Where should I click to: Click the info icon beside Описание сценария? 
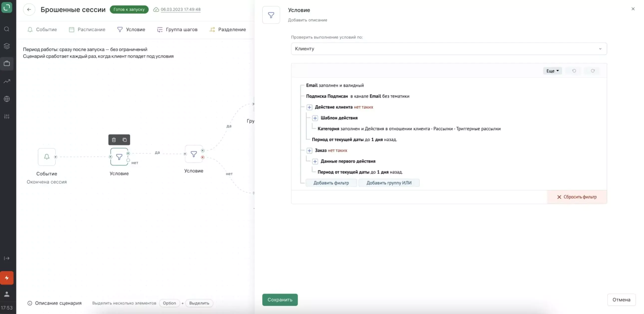30,303
